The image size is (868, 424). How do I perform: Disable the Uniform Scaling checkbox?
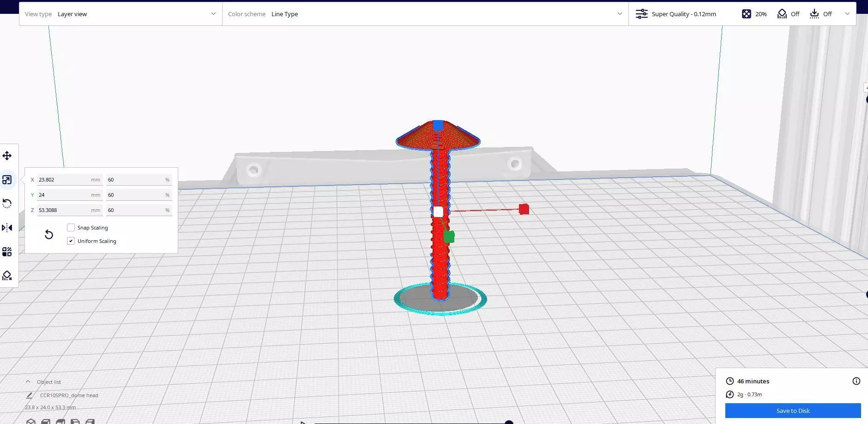[71, 241]
